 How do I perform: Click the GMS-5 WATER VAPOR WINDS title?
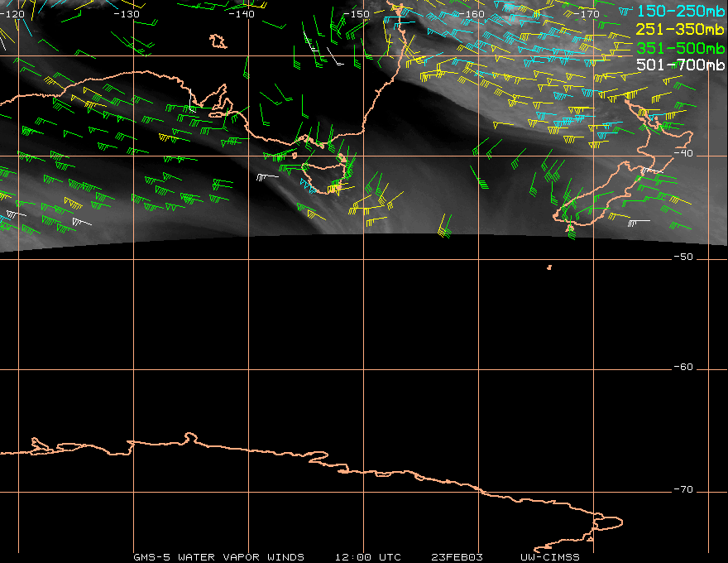click(x=218, y=557)
